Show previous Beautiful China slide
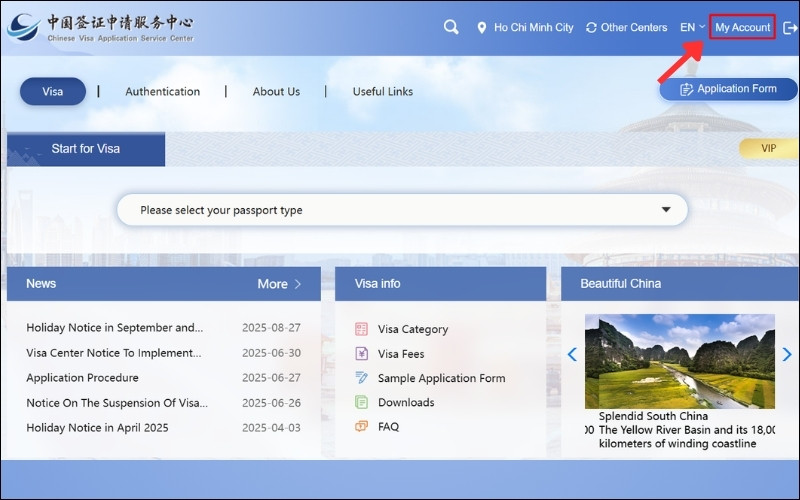This screenshot has width=800, height=500. [572, 354]
